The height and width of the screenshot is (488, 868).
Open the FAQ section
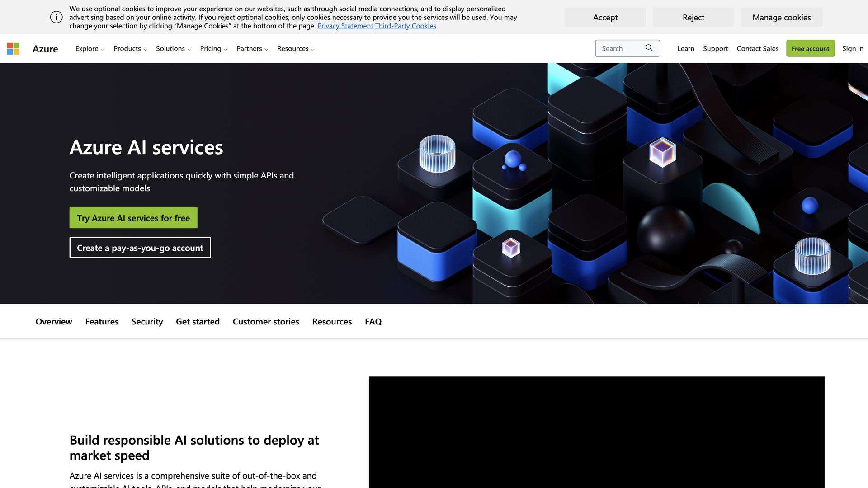click(373, 321)
